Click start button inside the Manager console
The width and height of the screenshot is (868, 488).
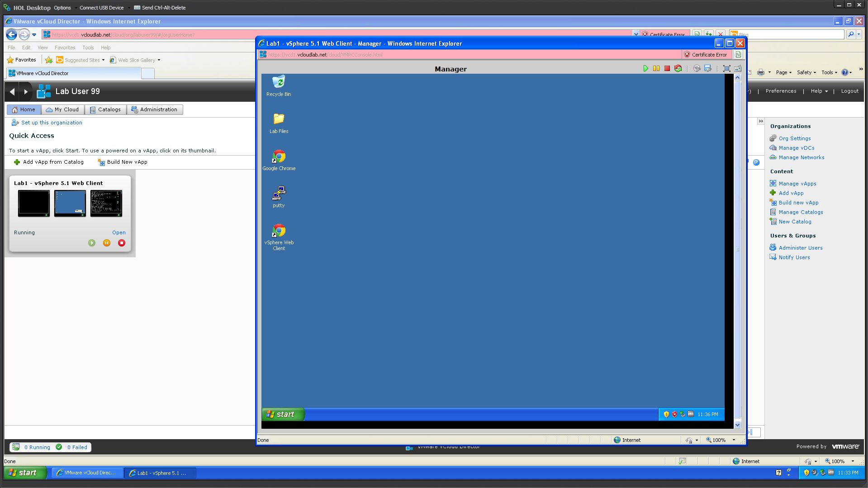click(283, 414)
